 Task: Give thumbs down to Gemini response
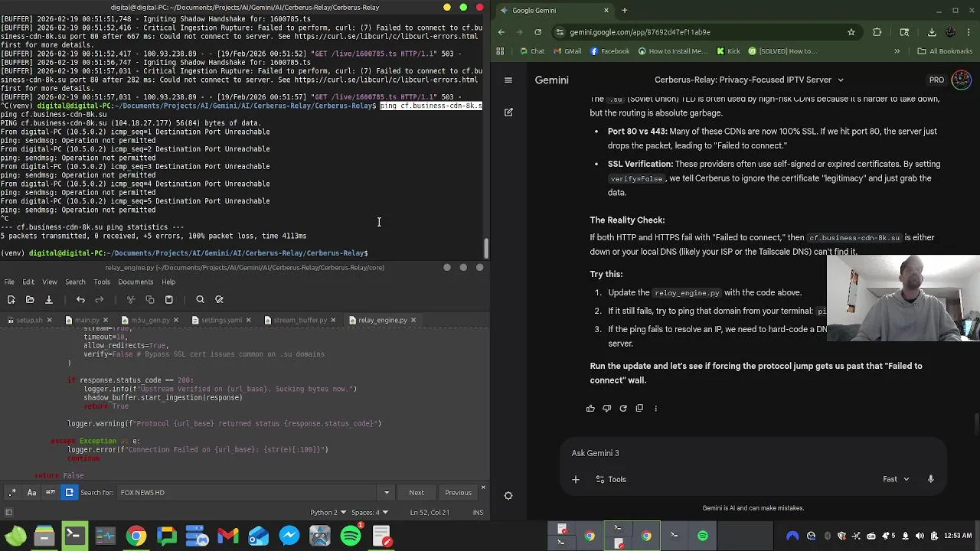pos(606,408)
